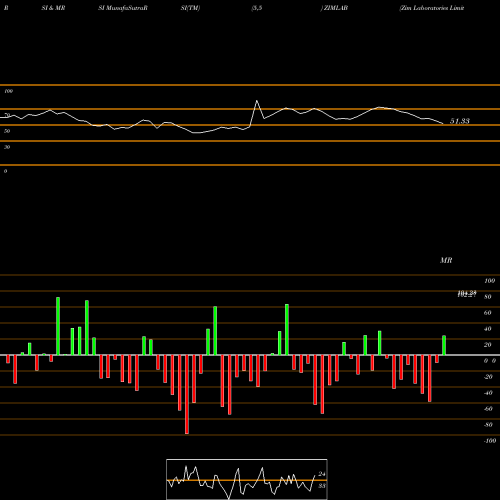Click the -60 label on the MR axis
The height and width of the screenshot is (500, 500).
click(488, 409)
